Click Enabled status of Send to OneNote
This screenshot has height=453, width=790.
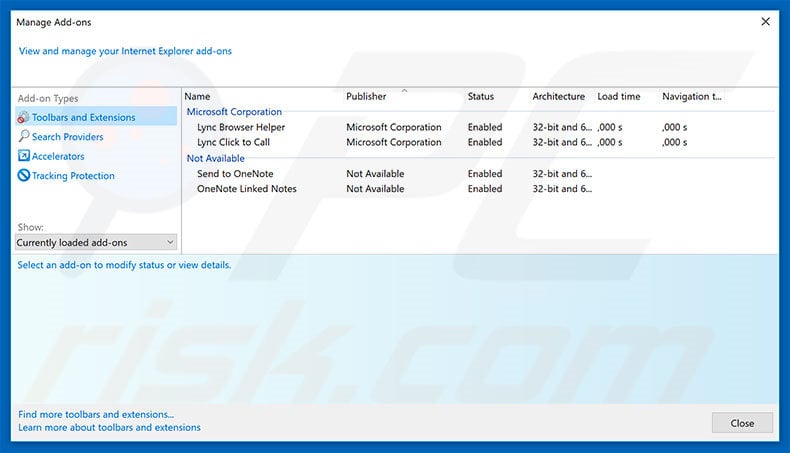tap(485, 173)
